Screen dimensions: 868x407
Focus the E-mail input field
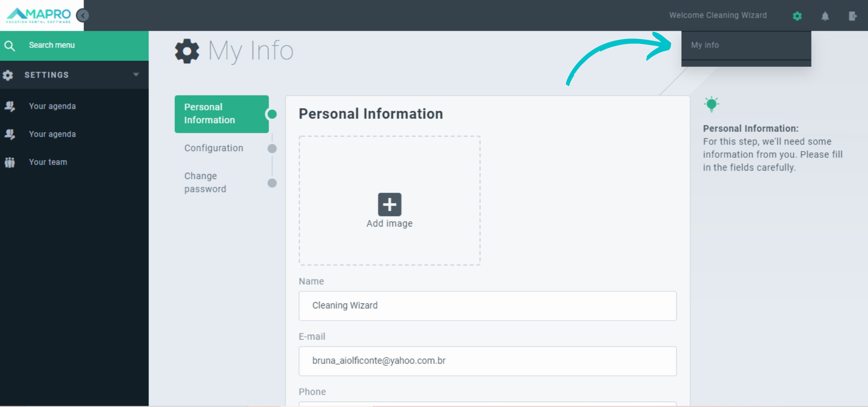(x=487, y=361)
